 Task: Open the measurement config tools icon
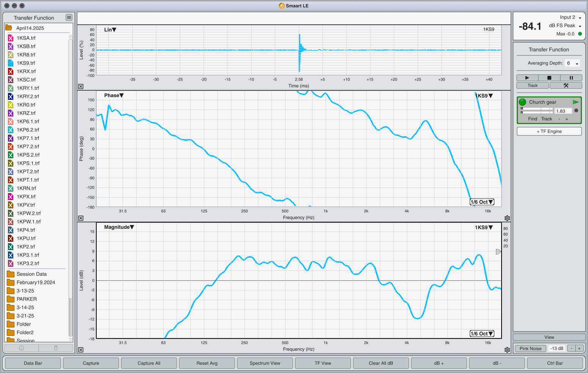[x=566, y=85]
